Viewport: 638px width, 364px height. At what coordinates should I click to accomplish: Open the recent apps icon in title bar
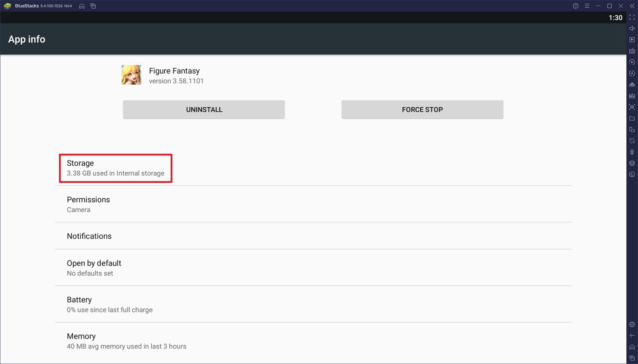[93, 6]
